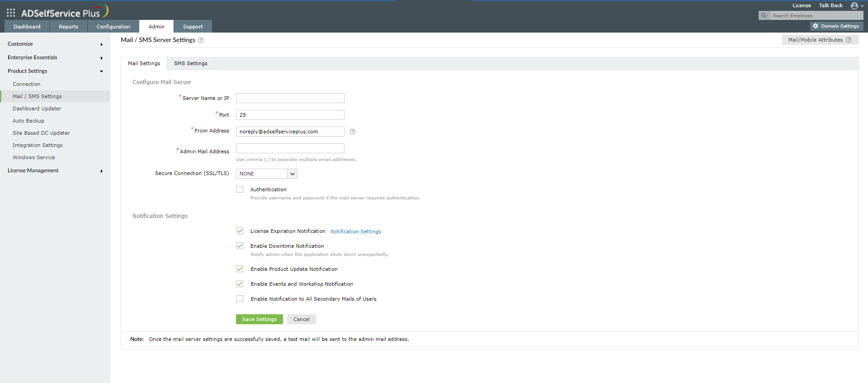
Task: Expand the Customize sidebar section
Action: [55, 44]
